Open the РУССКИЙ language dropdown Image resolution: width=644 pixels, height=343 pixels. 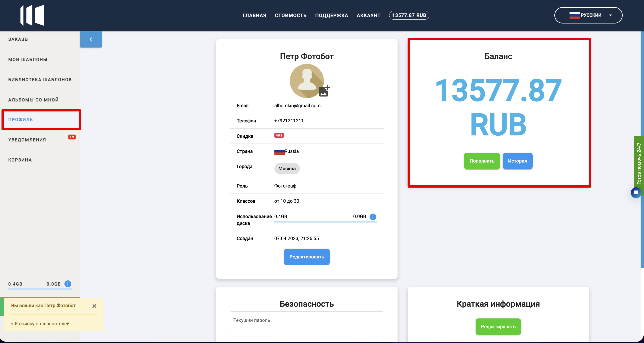[588, 15]
